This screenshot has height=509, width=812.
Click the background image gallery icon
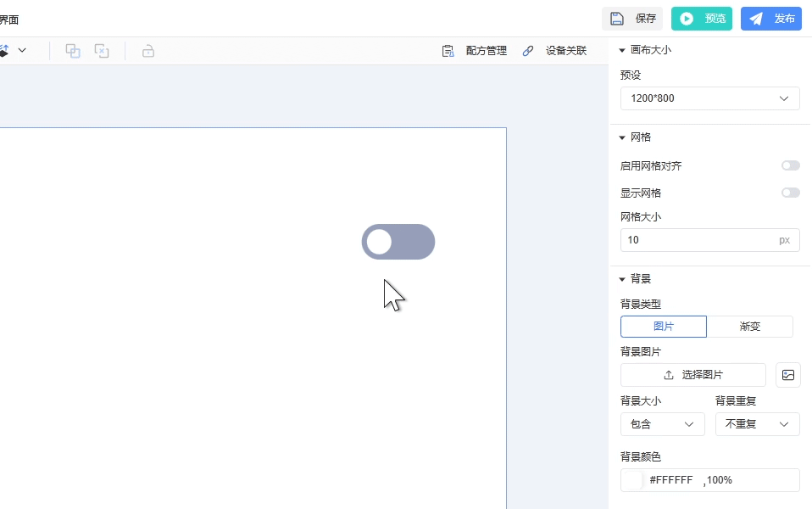coord(788,375)
